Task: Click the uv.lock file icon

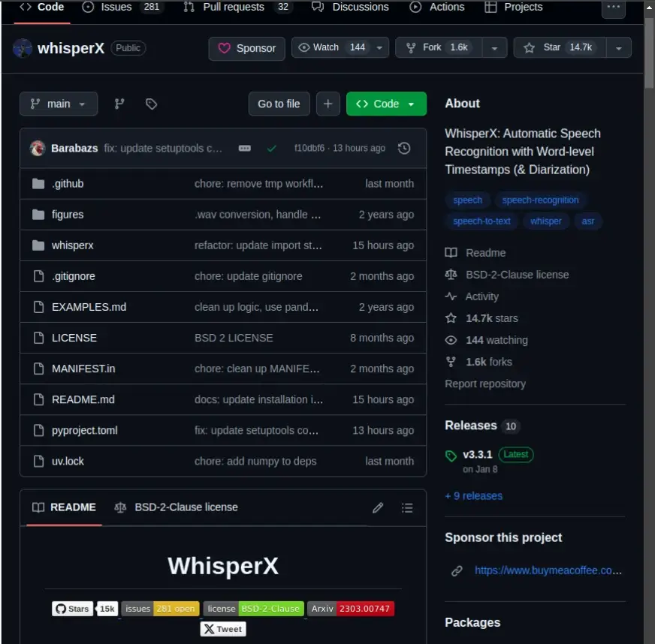Action: coord(38,461)
